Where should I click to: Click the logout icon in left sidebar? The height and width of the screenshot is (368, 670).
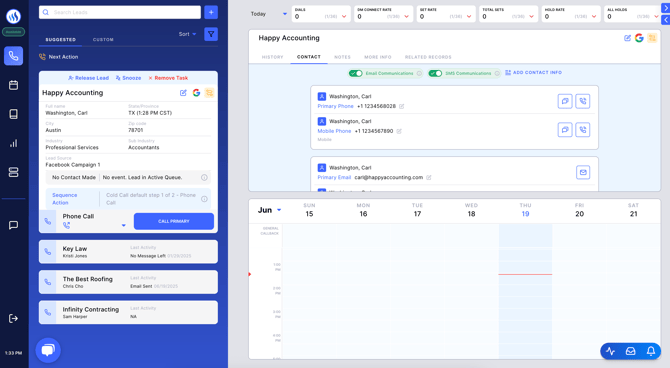pyautogui.click(x=13, y=318)
